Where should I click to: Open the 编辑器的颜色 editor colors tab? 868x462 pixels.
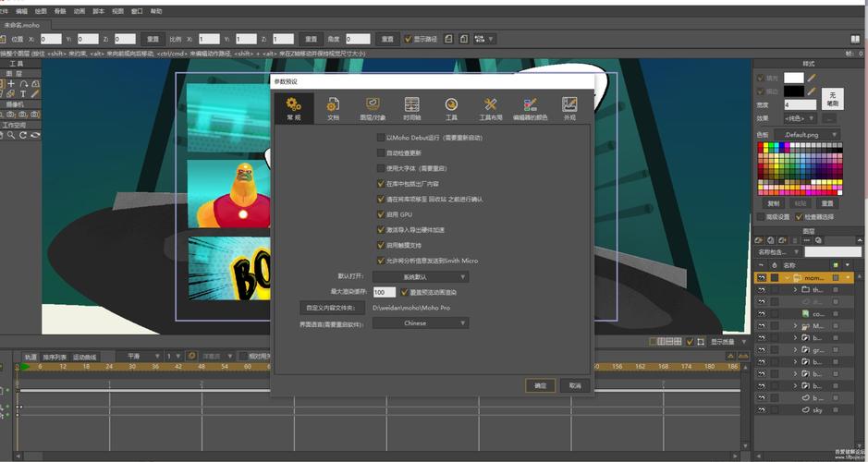click(x=530, y=108)
